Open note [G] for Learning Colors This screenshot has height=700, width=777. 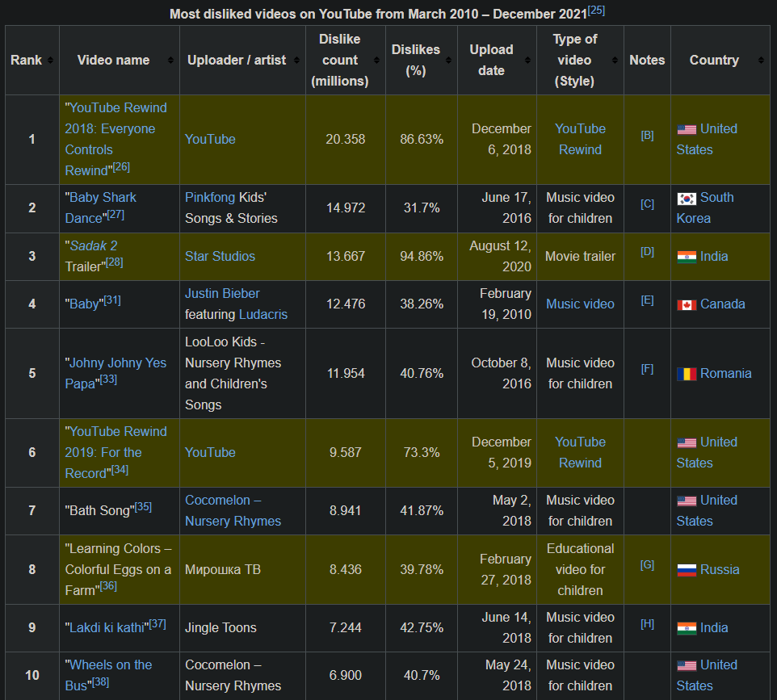tap(647, 565)
